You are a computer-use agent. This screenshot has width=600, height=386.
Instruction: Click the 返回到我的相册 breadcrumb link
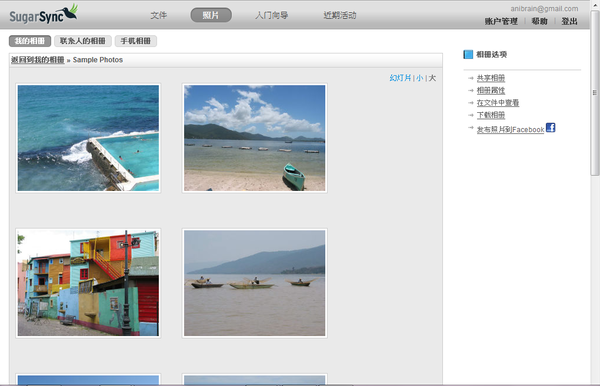[x=38, y=60]
